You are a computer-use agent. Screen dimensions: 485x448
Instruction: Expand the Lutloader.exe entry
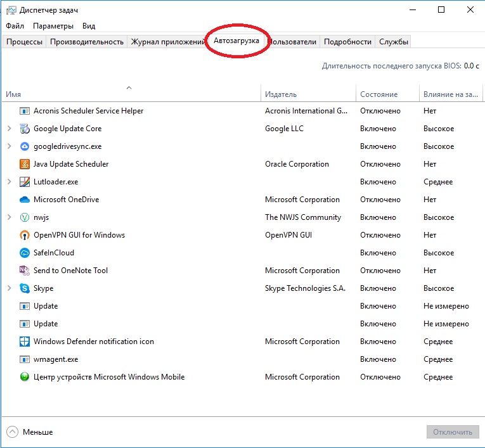9,182
